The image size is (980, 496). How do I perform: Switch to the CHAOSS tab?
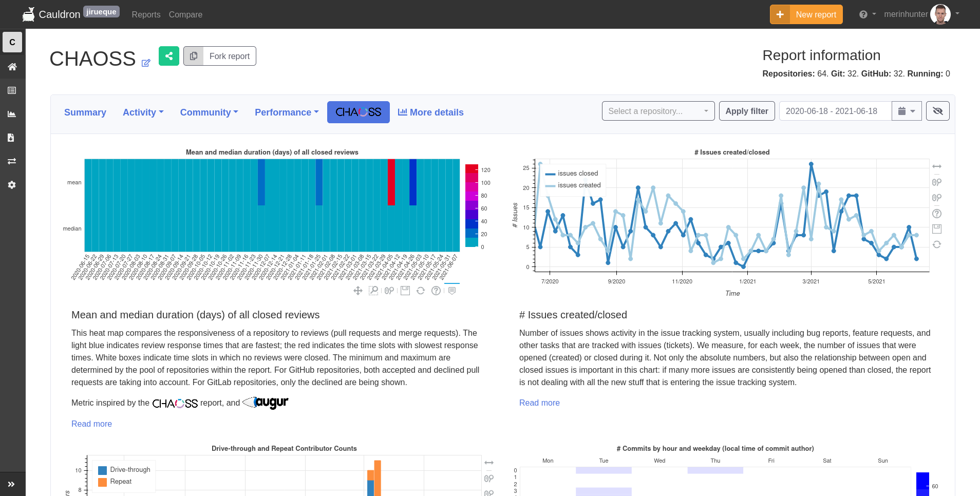point(359,112)
